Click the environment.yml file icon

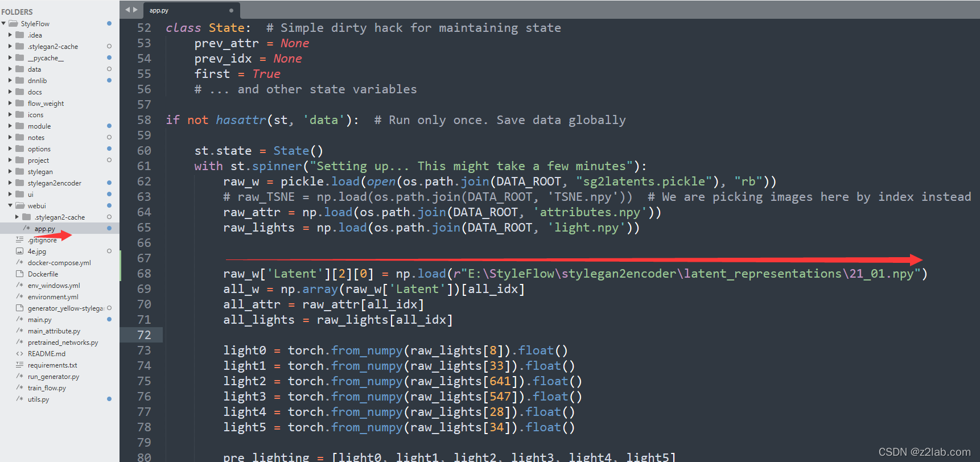(x=20, y=296)
